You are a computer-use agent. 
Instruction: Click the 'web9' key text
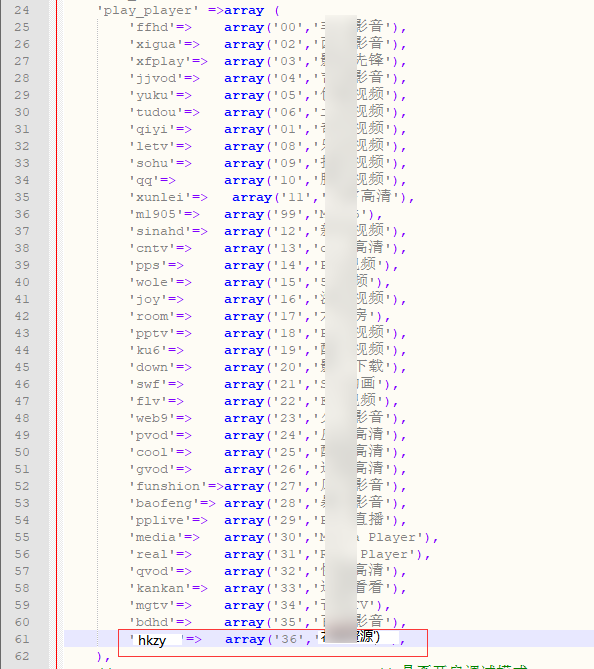click(152, 419)
